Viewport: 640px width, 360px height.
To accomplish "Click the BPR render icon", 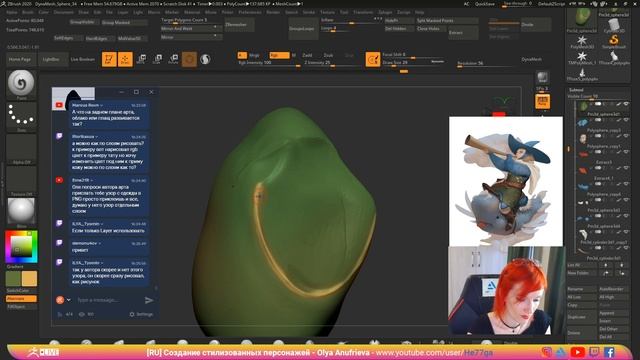I will point(542,77).
